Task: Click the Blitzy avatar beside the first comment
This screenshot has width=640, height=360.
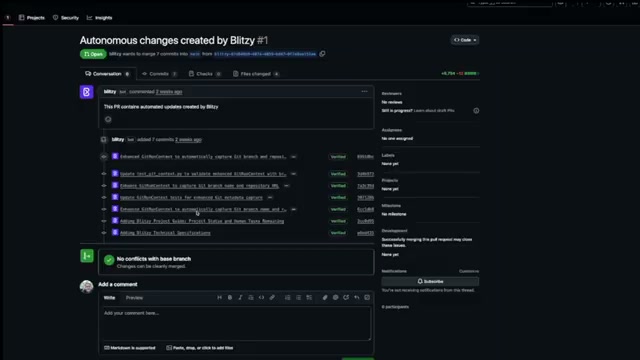Action: pyautogui.click(x=87, y=92)
